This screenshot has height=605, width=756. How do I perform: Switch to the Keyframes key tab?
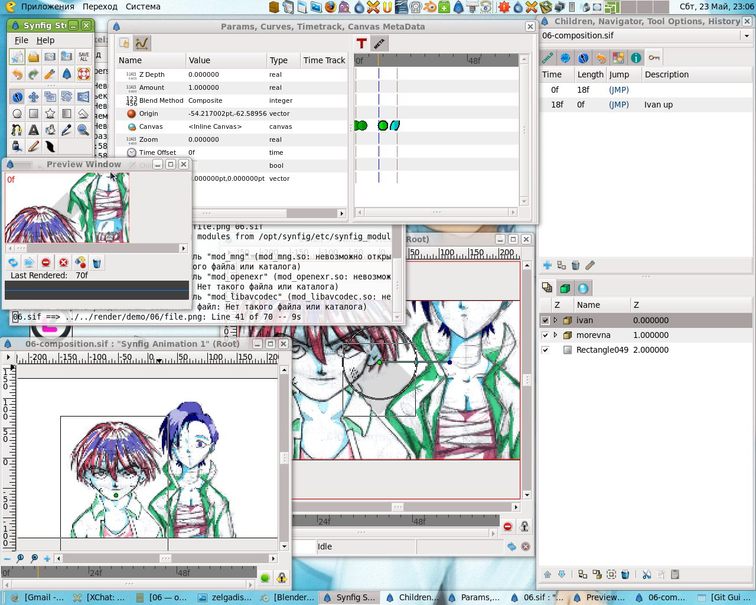pos(654,58)
